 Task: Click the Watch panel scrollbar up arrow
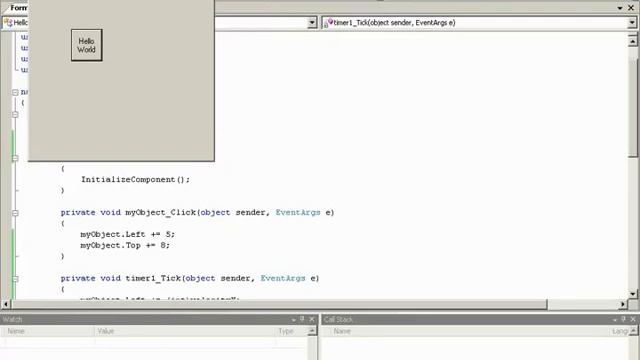[312, 331]
